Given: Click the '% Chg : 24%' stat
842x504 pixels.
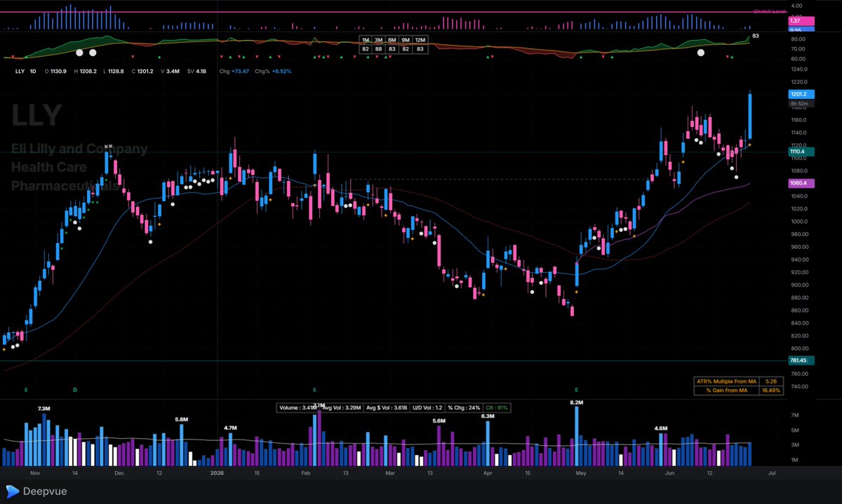Looking at the screenshot, I should click(465, 407).
